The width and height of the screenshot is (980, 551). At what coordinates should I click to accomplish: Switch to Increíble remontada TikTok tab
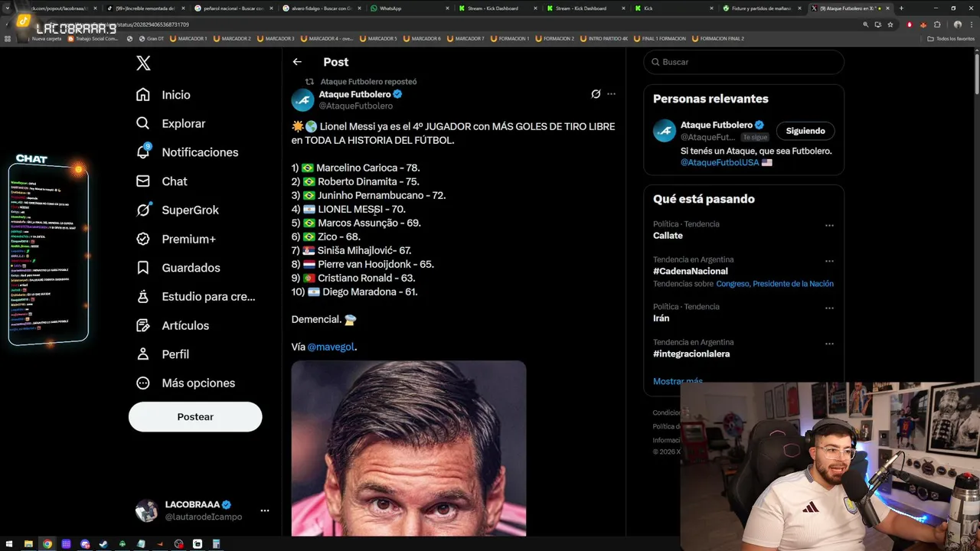pos(145,8)
